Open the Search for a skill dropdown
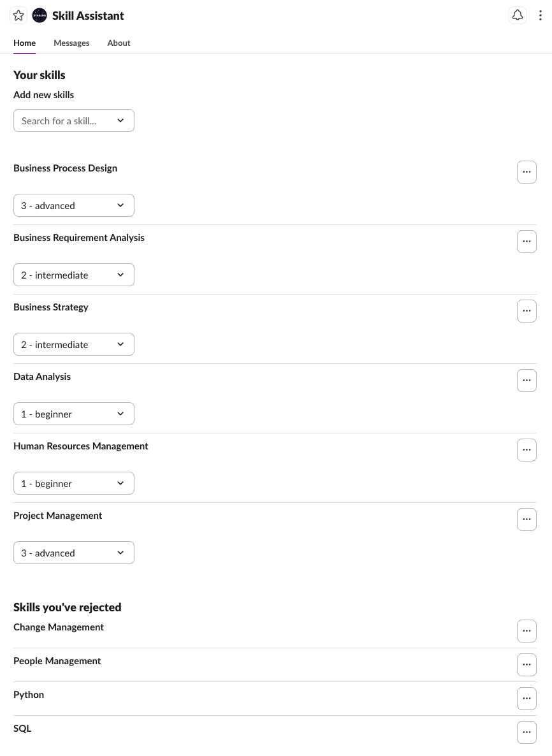552x756 pixels. tap(74, 120)
